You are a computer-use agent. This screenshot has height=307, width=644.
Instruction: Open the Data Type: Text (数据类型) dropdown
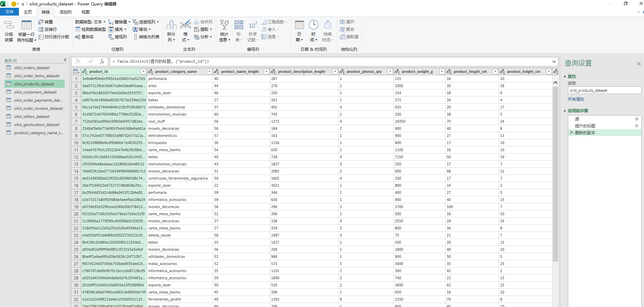point(90,22)
